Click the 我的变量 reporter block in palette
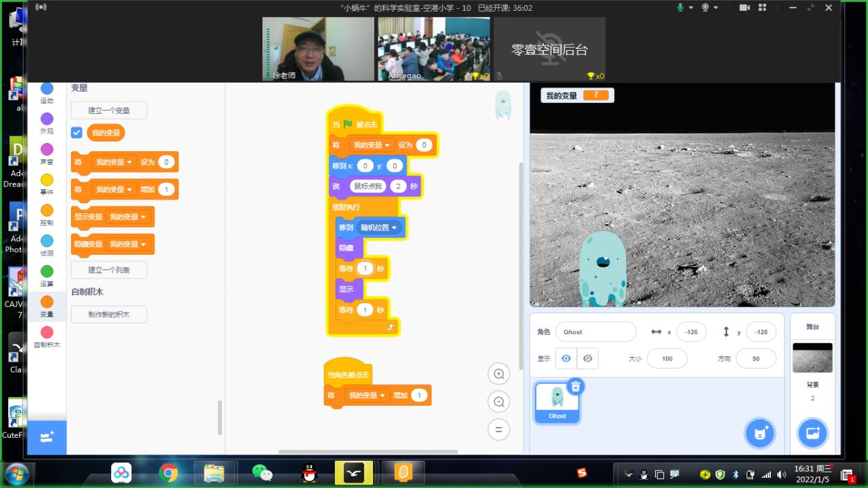The height and width of the screenshot is (488, 868). tap(106, 133)
